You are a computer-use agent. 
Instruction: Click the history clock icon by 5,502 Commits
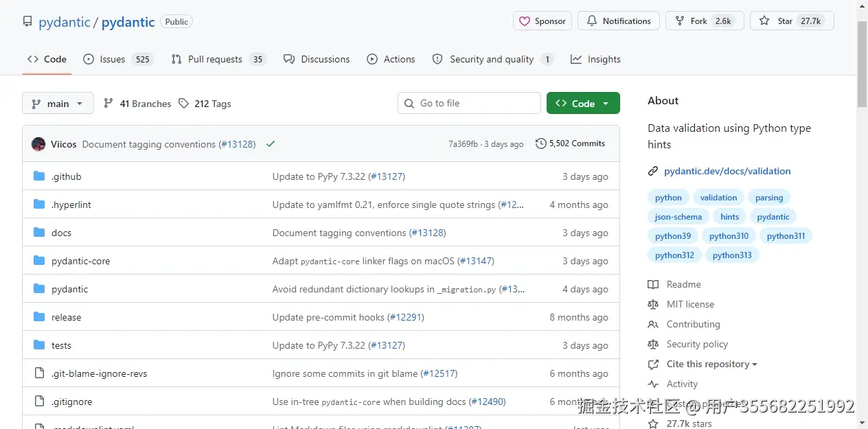click(x=541, y=143)
